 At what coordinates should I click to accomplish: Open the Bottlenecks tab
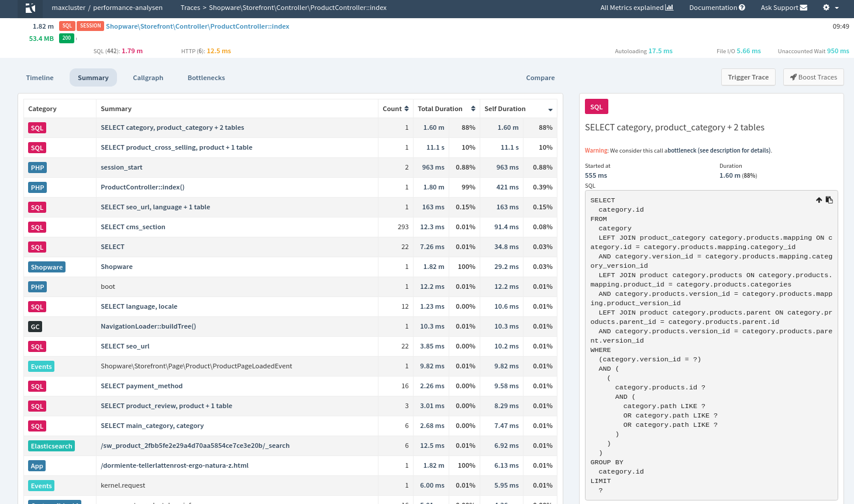pyautogui.click(x=206, y=77)
